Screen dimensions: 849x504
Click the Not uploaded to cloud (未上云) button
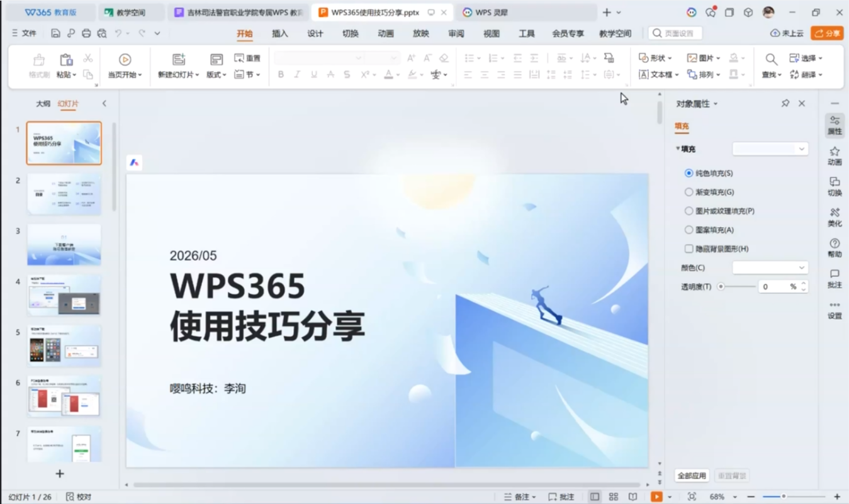(x=787, y=33)
